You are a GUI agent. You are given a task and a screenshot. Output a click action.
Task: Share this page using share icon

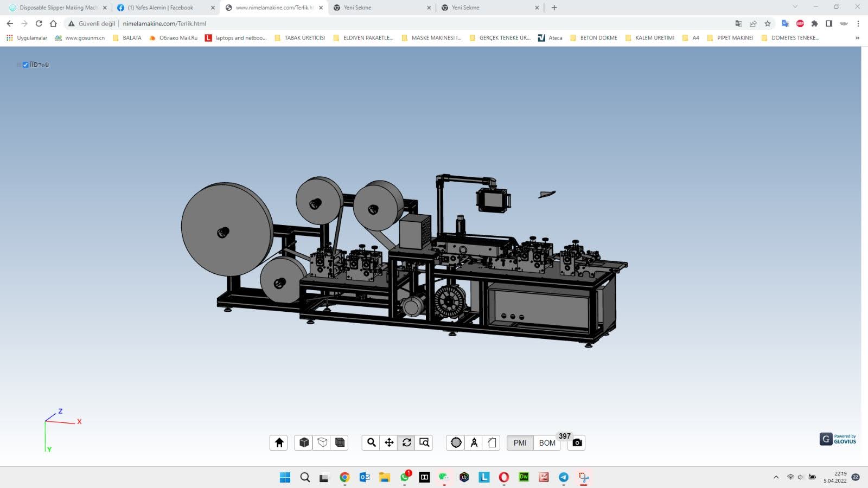point(753,23)
